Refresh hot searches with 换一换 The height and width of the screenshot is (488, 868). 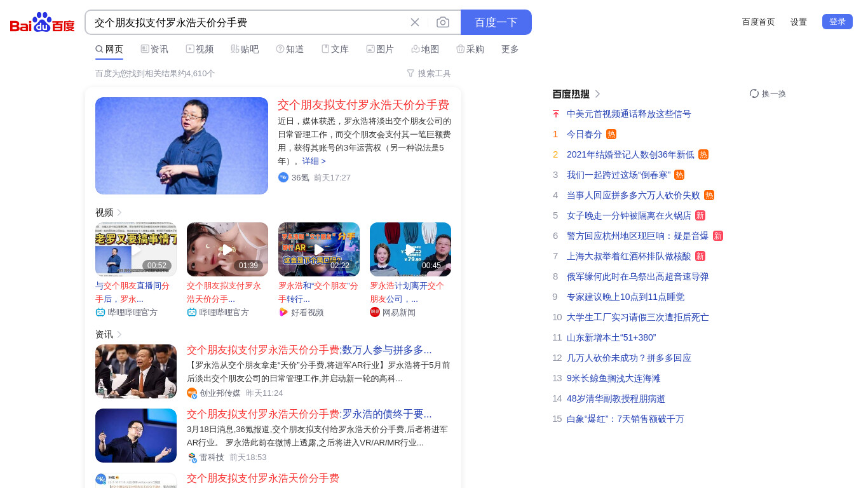768,93
